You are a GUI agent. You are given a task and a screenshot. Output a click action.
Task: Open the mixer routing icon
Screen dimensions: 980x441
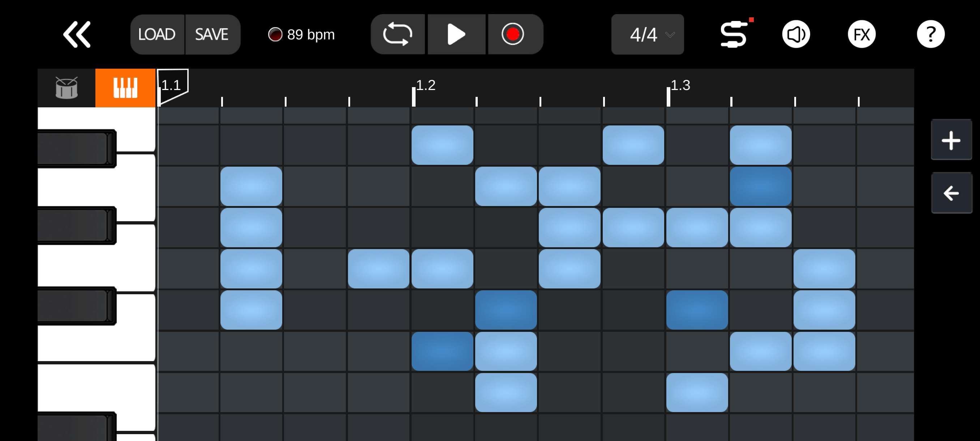(x=734, y=34)
